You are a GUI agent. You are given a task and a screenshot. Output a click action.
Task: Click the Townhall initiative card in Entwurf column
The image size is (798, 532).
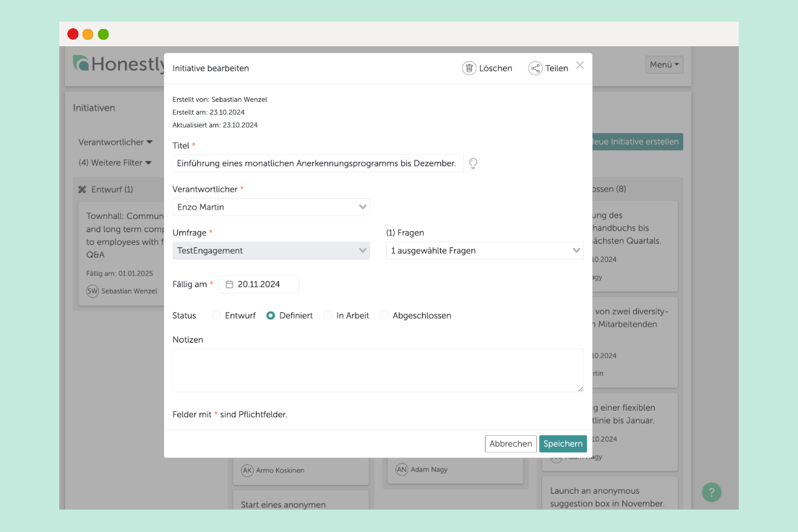pos(122,253)
